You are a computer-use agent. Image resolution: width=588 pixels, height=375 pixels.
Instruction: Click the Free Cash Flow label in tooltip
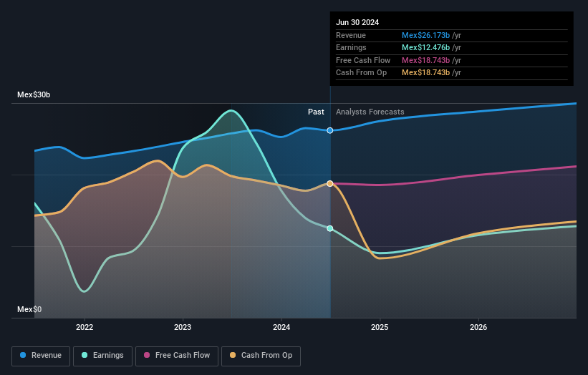pyautogui.click(x=363, y=60)
